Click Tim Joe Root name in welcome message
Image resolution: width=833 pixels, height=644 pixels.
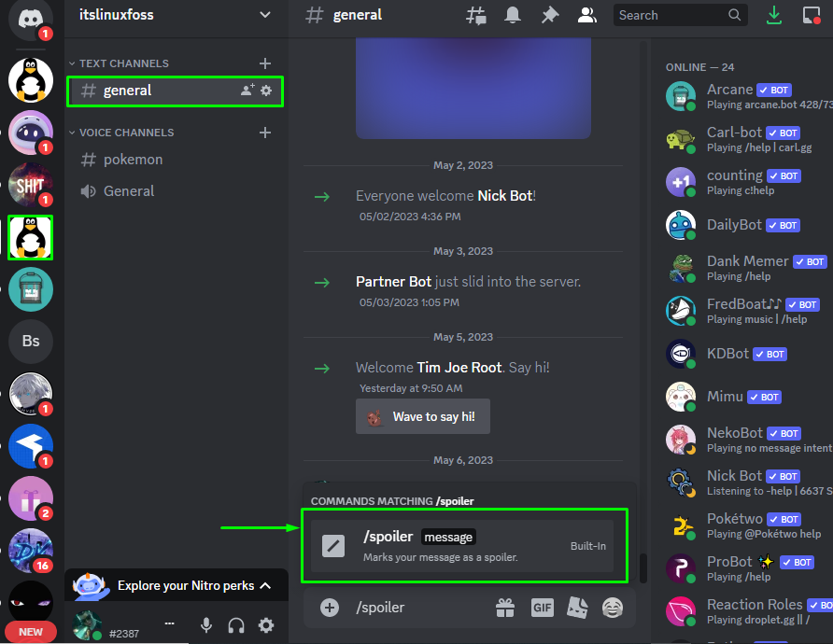[459, 368]
